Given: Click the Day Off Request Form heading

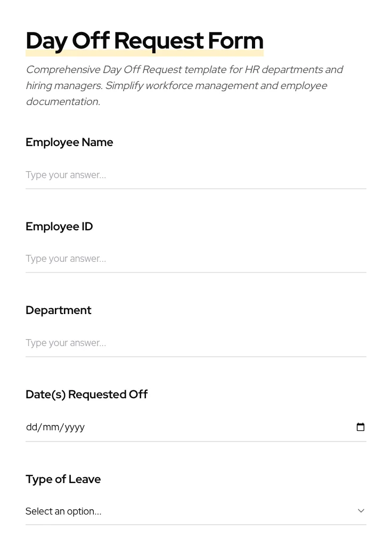Looking at the screenshot, I should tap(144, 41).
